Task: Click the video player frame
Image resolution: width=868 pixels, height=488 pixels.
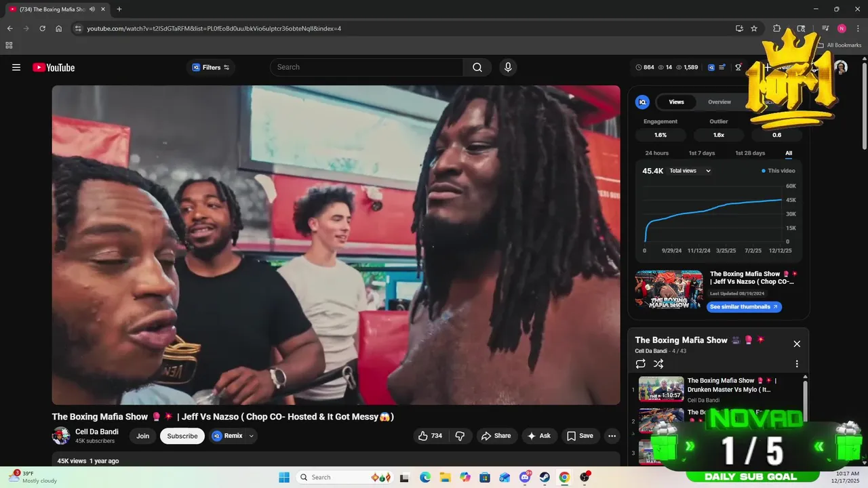Action: click(336, 245)
